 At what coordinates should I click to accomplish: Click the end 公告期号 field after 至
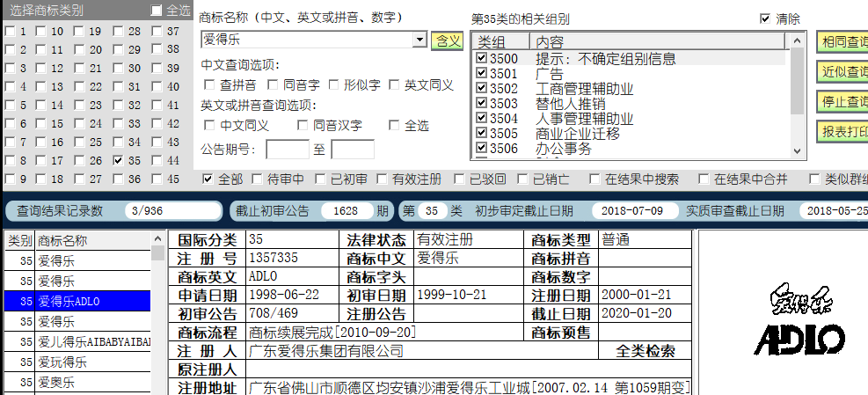(353, 150)
